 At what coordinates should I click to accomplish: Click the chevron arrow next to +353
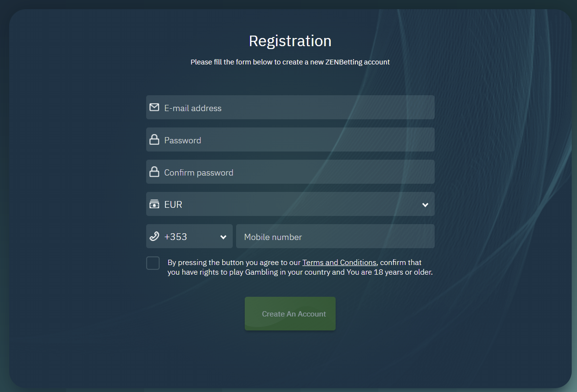(x=223, y=237)
